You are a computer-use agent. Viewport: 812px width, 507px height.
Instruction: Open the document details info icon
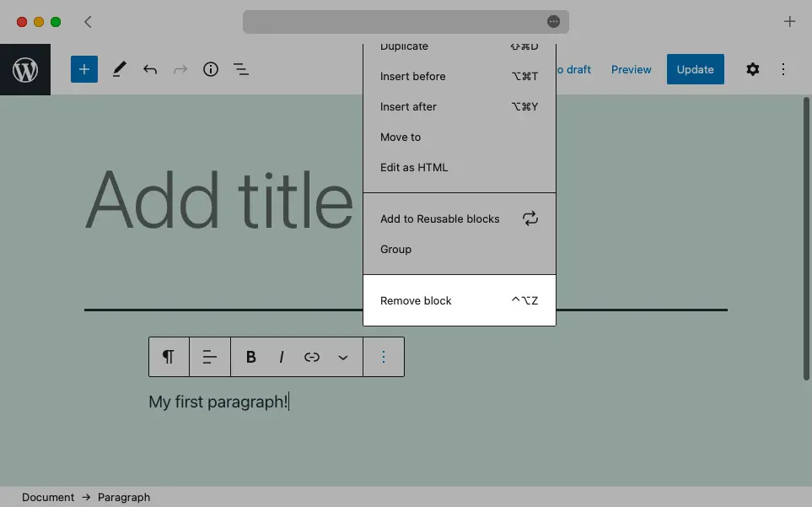point(210,69)
